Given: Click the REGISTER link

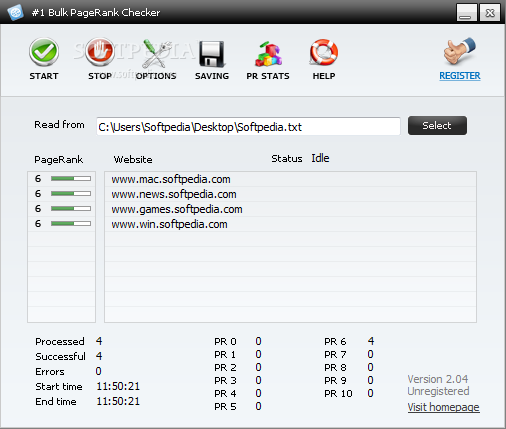Looking at the screenshot, I should pyautogui.click(x=460, y=76).
